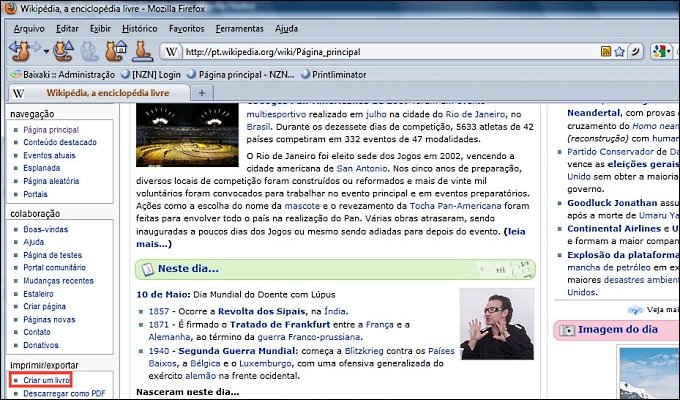
Task: Click the address bar history dropdown button
Action: [x=635, y=52]
